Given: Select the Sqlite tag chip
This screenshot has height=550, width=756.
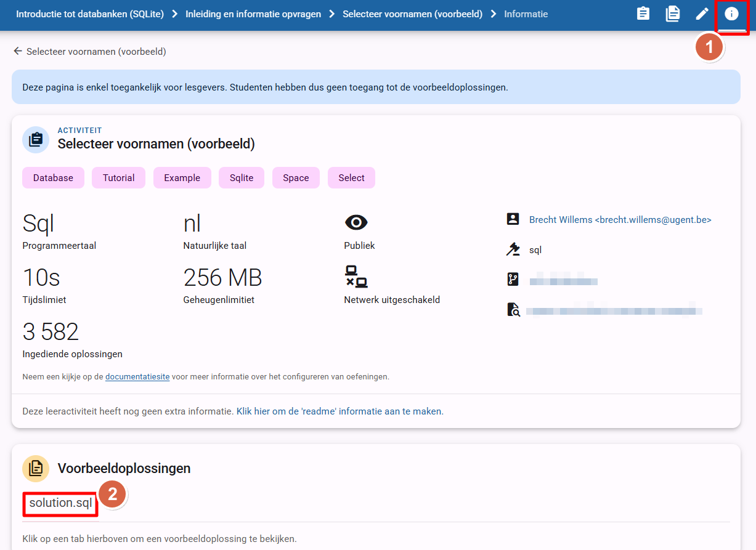Looking at the screenshot, I should click(x=242, y=178).
